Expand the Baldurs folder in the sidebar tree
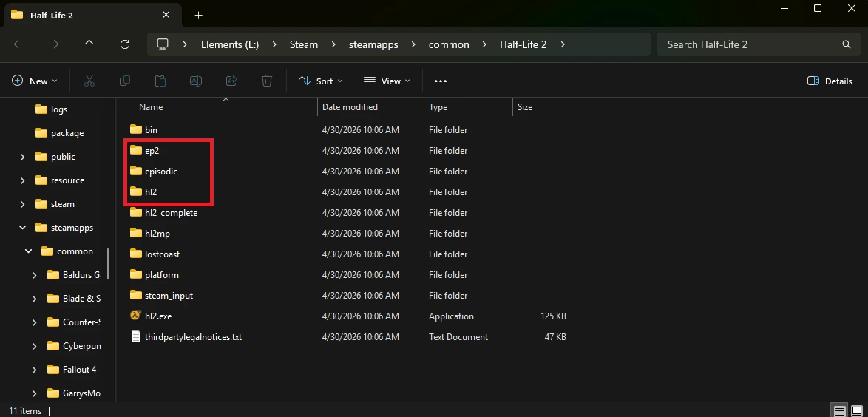 click(34, 275)
